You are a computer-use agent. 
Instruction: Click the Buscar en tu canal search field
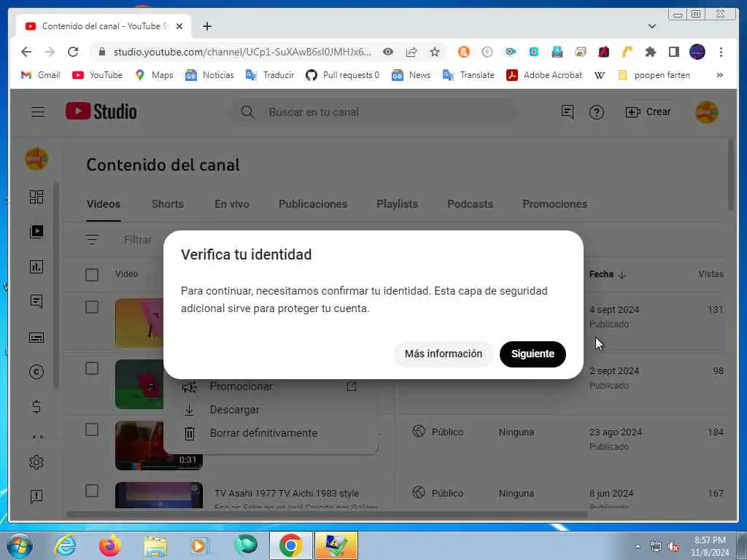point(374,112)
